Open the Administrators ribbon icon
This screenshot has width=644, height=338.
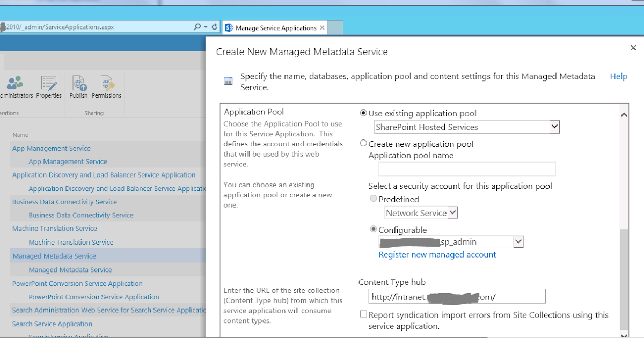pyautogui.click(x=16, y=86)
